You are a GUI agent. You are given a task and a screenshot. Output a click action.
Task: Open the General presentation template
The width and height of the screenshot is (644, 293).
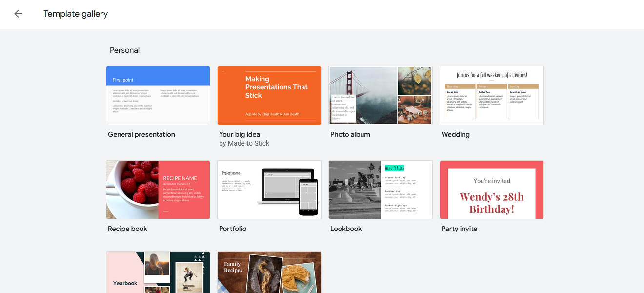[x=158, y=95]
